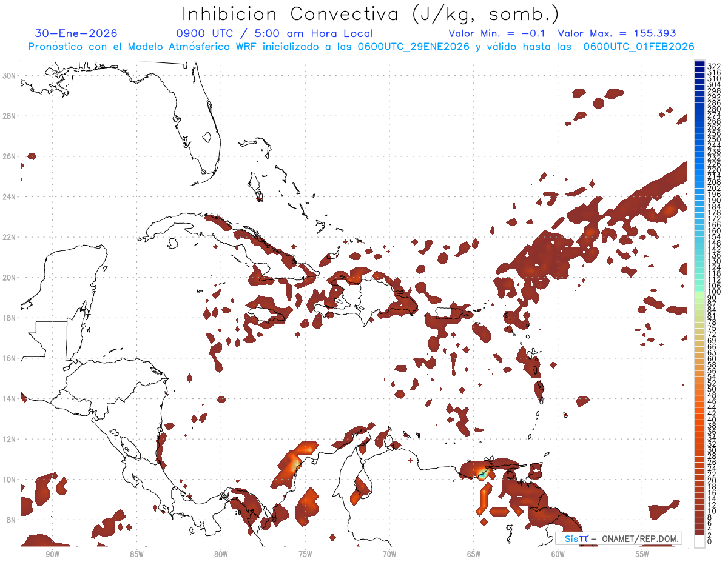Click the 70W longitude label
Screen dimensions: 728x562
click(x=389, y=555)
